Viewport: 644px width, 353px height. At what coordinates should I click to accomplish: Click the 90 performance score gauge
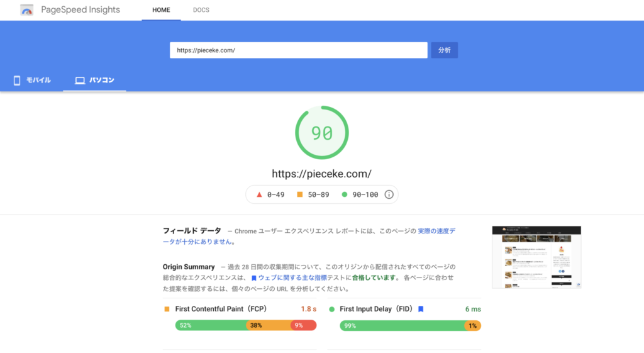(321, 133)
